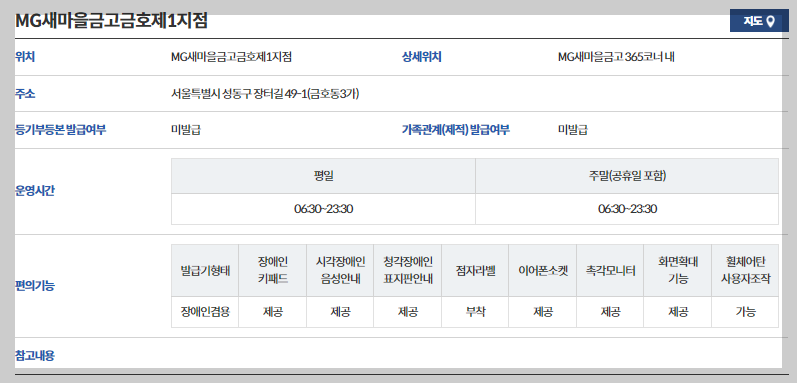The width and height of the screenshot is (797, 383).
Task: Click the 점자라벨 header cell
Action: 475,270
